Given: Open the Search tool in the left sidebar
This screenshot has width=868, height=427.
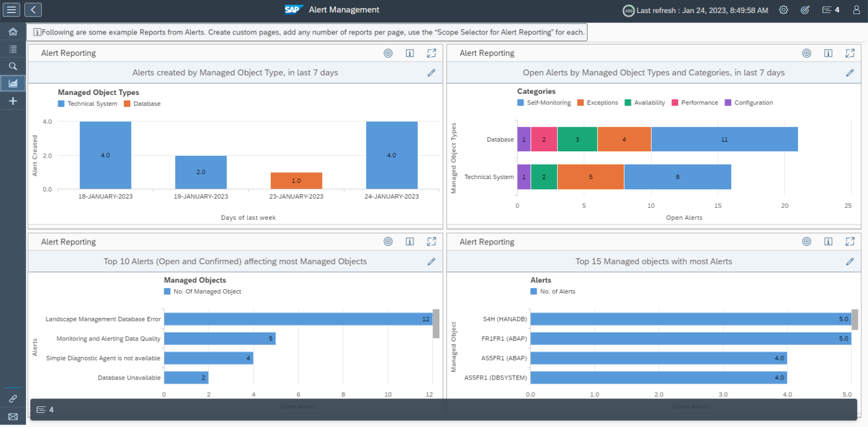Looking at the screenshot, I should [12, 66].
